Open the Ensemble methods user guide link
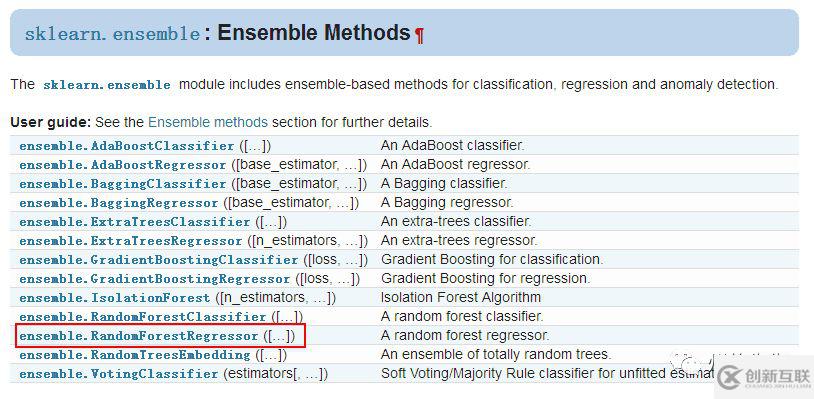The image size is (814, 399). point(208,122)
